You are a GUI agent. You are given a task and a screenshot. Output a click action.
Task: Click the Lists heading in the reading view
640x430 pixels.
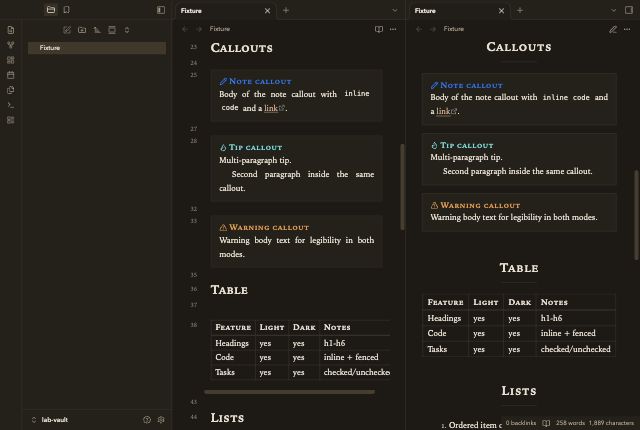pyautogui.click(x=519, y=391)
